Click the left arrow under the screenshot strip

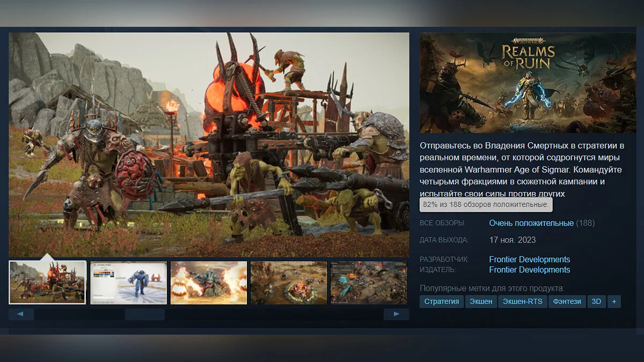(21, 314)
